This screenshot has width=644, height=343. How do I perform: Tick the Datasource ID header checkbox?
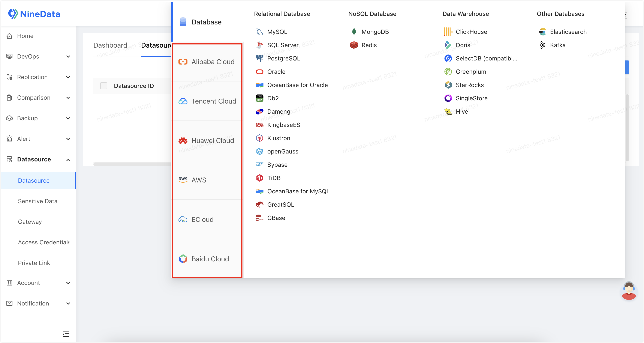pyautogui.click(x=103, y=86)
